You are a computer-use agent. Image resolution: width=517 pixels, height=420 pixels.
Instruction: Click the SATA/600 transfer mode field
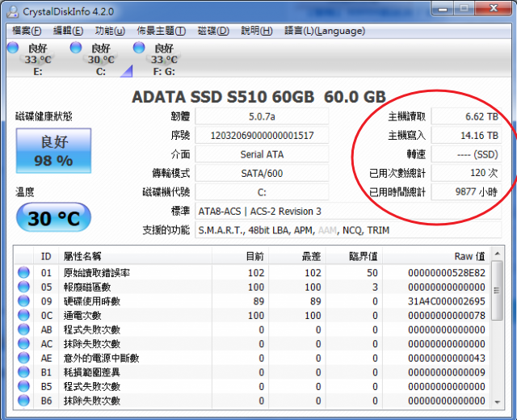coord(262,173)
